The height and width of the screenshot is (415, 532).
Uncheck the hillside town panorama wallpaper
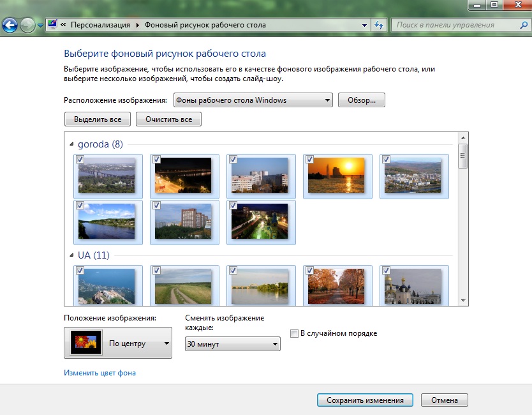pos(386,159)
